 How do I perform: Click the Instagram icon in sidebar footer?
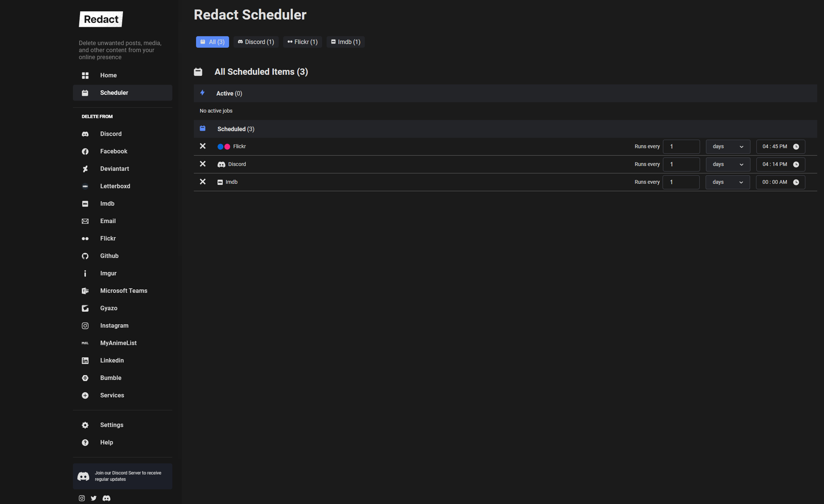82,498
